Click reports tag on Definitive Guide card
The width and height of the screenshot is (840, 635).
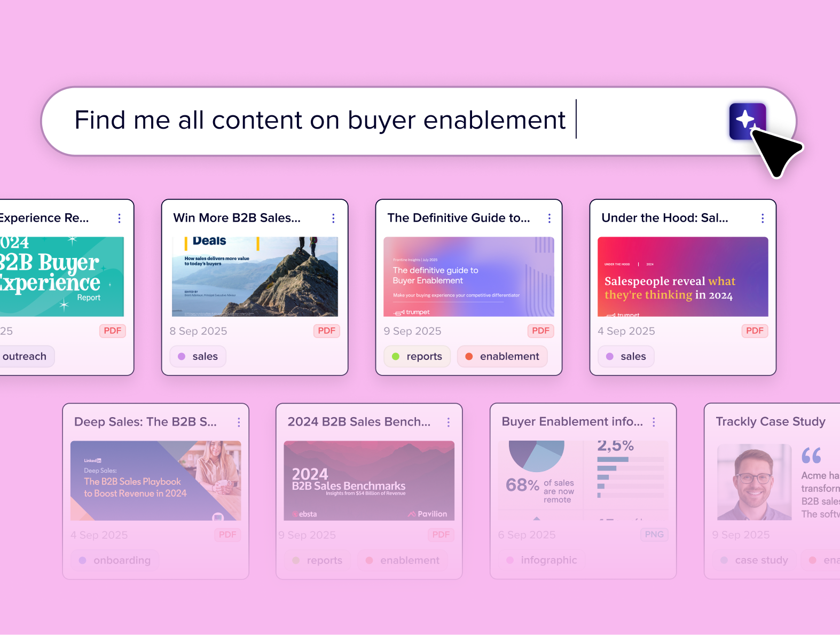pyautogui.click(x=417, y=356)
